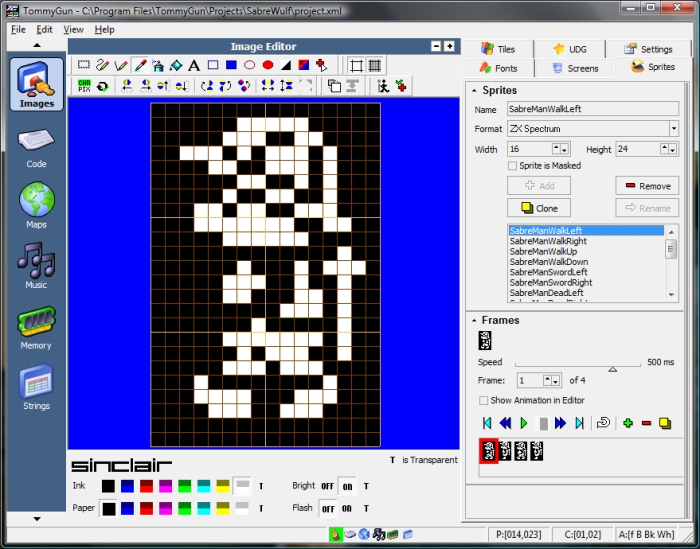Toggle CHR/PIX mode button

tap(84, 86)
